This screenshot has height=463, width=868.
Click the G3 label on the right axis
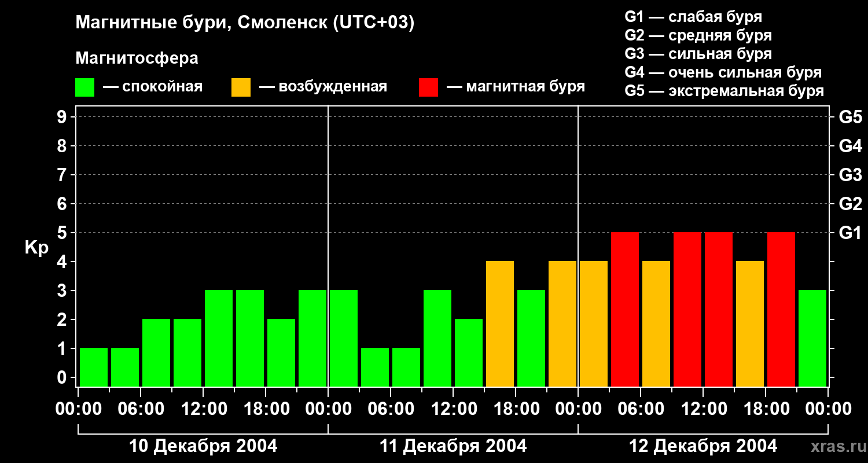851,175
